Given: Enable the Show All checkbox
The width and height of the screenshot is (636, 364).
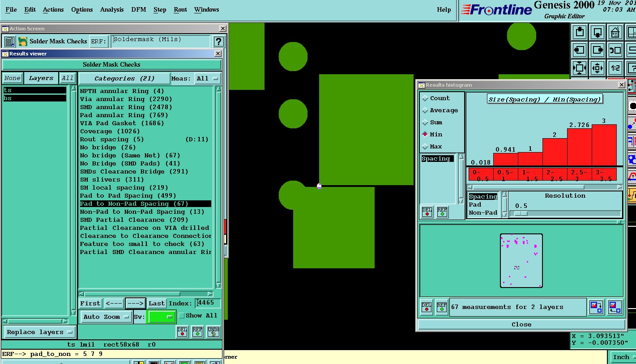Looking at the screenshot, I should click(x=182, y=316).
